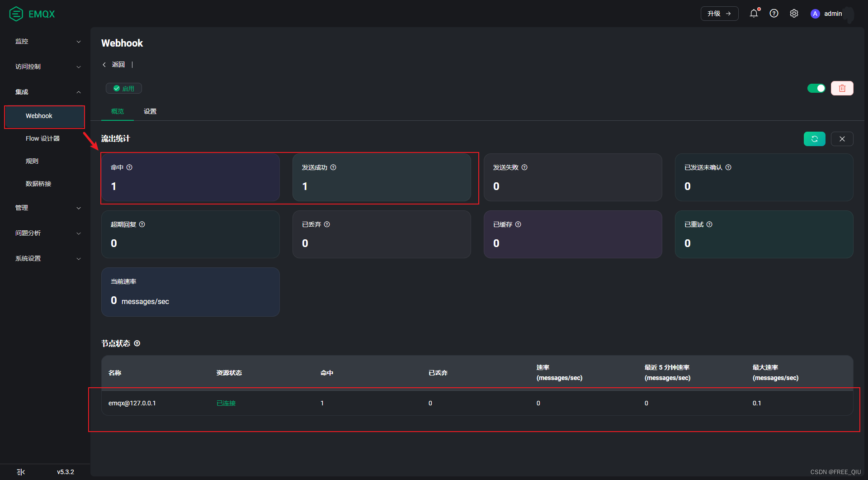Delete the webhook with trash icon
This screenshot has height=480, width=868.
click(842, 88)
